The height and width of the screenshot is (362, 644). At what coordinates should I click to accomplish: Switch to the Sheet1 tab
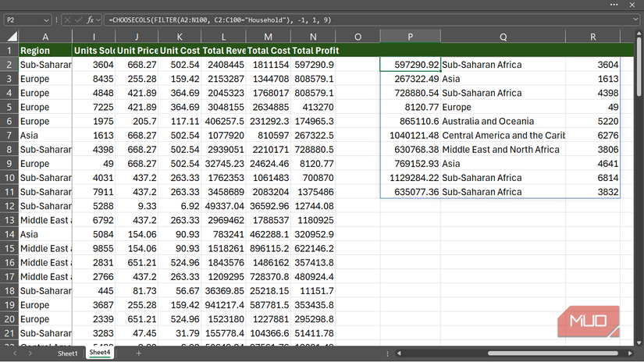(x=67, y=353)
